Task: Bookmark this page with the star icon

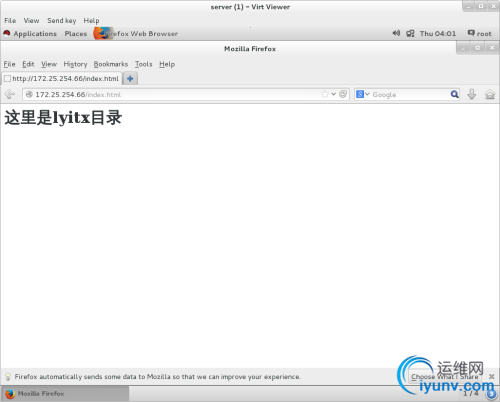Action: 325,94
